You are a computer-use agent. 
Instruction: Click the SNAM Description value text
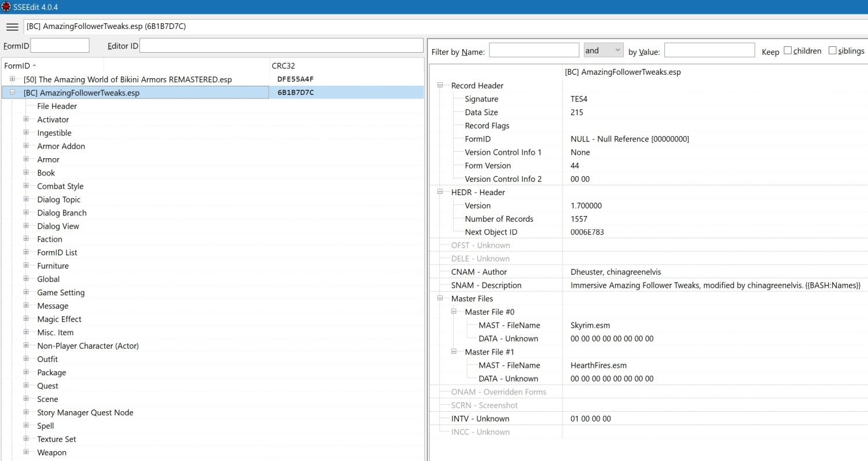[x=716, y=286]
